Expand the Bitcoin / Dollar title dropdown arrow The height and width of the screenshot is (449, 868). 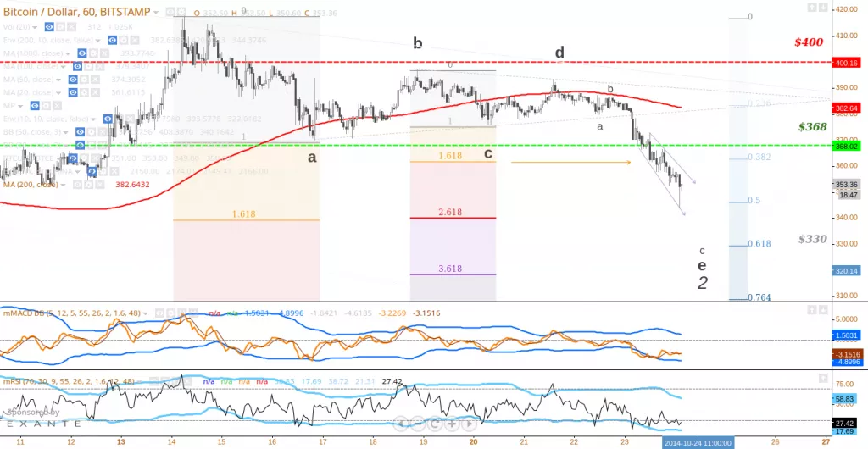tap(158, 13)
